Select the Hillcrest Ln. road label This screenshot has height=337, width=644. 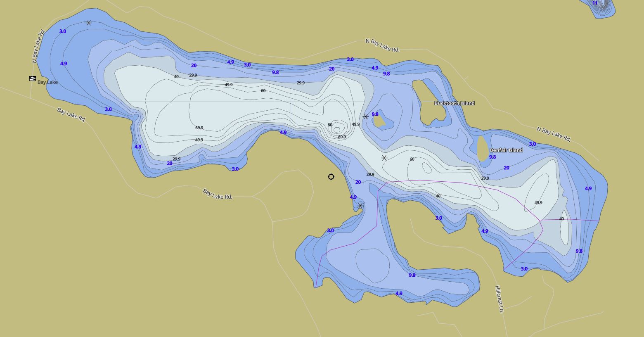[500, 299]
